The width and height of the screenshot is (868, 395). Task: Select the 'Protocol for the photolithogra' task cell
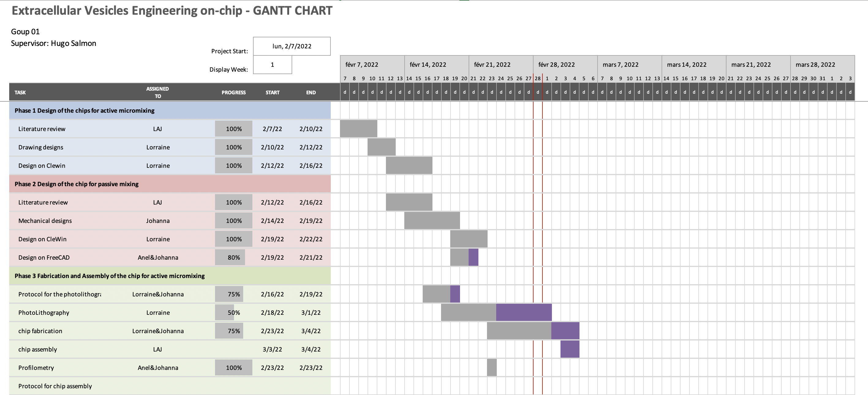pos(60,294)
